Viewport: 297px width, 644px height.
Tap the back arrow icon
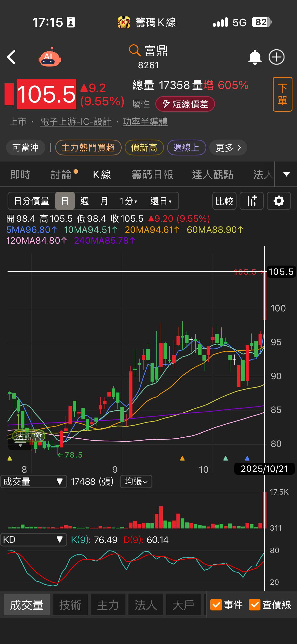coord(12,57)
